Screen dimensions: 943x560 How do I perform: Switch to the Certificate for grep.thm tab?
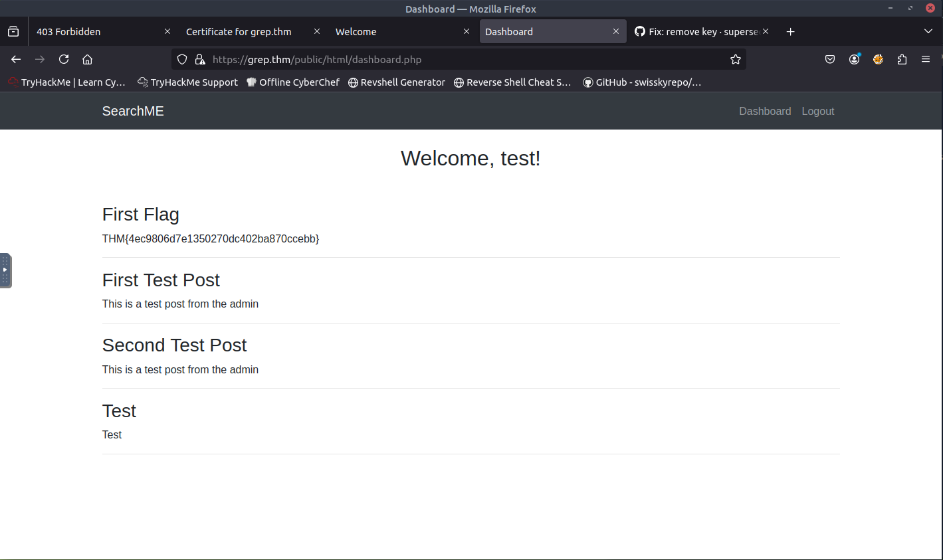[x=239, y=31]
